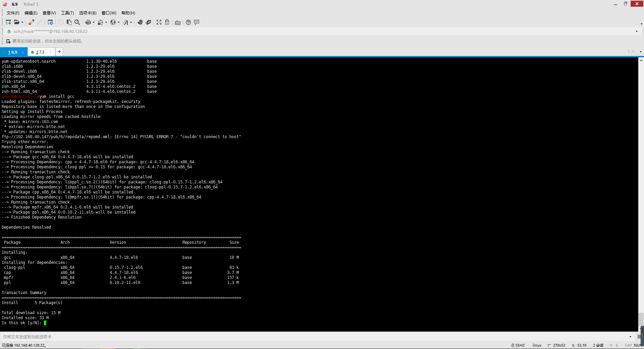Viewport: 644px width, 349px height.
Task: Click the Reconnect icon in toolbar
Action: click(x=31, y=22)
